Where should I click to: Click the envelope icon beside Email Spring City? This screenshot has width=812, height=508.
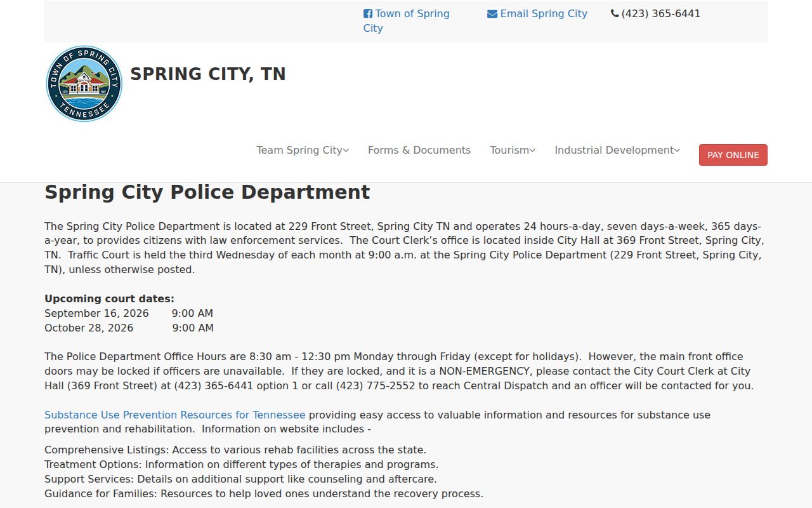(x=492, y=14)
